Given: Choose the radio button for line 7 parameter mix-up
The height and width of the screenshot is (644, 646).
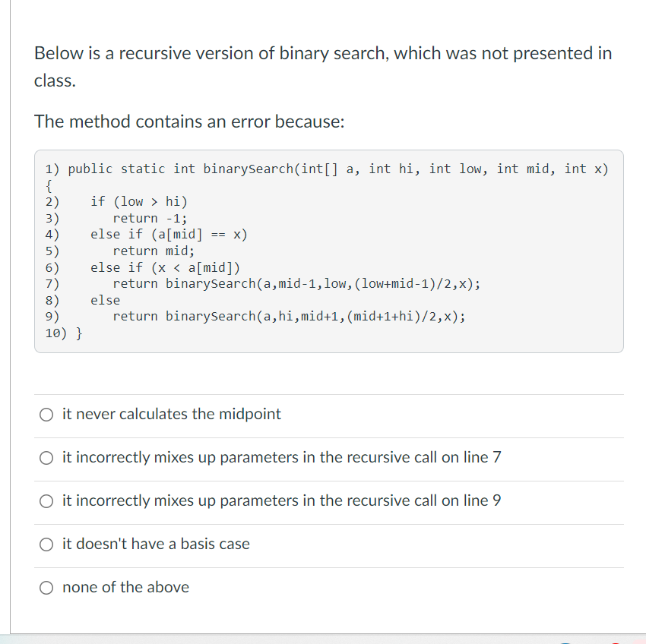Looking at the screenshot, I should (46, 458).
